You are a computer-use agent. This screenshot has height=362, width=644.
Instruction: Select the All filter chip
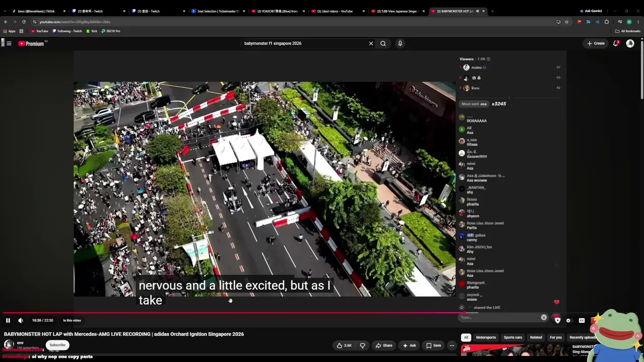[x=466, y=337]
